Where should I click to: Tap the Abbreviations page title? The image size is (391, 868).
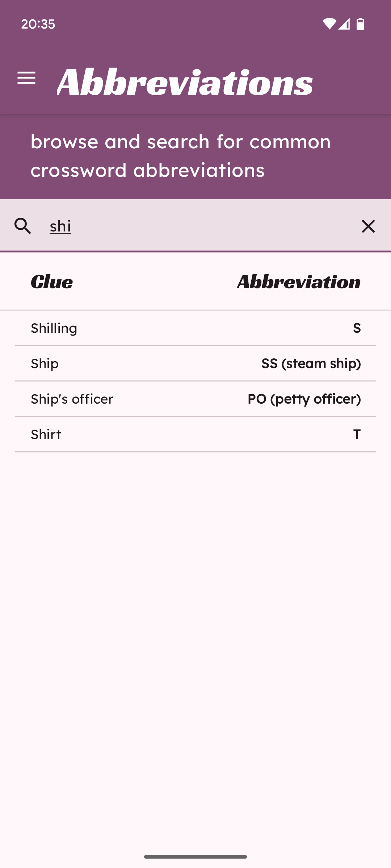(185, 82)
